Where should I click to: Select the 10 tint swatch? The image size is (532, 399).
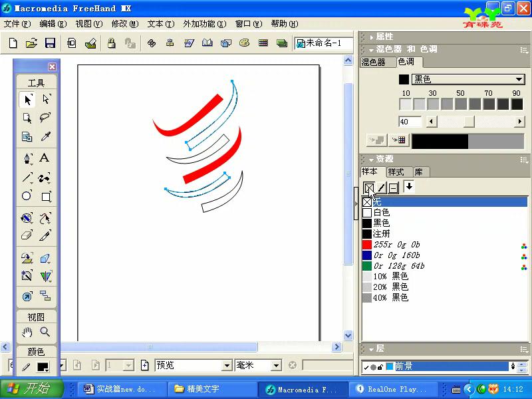click(x=406, y=104)
